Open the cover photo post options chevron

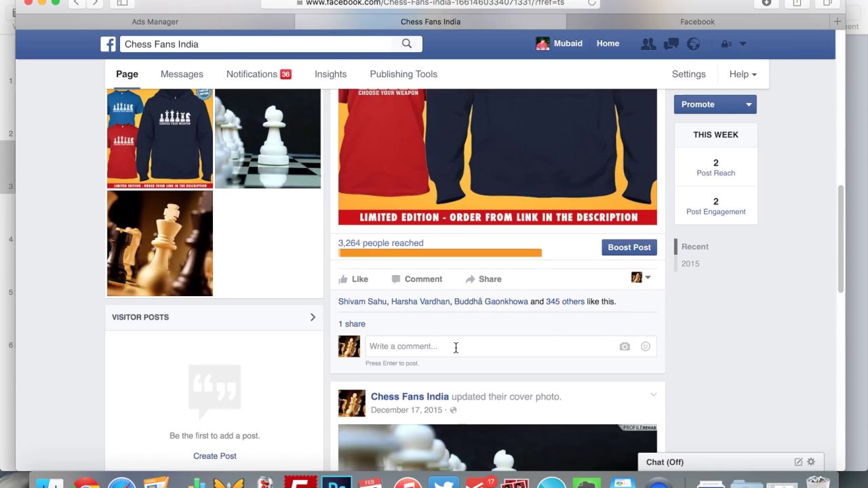[653, 394]
